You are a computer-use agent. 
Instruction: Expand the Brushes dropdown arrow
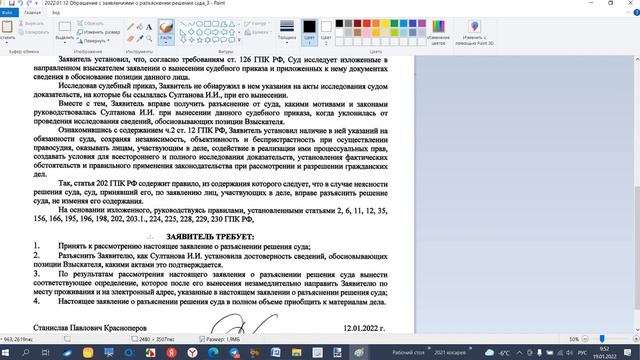(166, 42)
